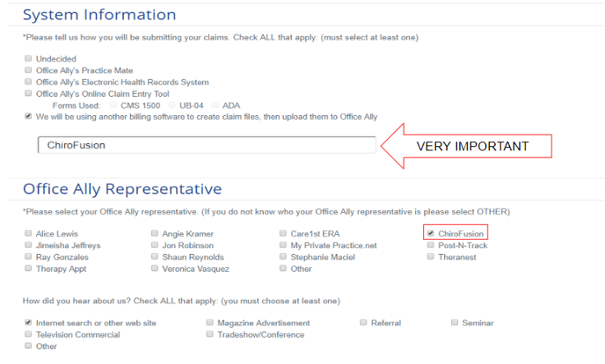Check the CMS 1500 form checkbox

click(x=113, y=105)
